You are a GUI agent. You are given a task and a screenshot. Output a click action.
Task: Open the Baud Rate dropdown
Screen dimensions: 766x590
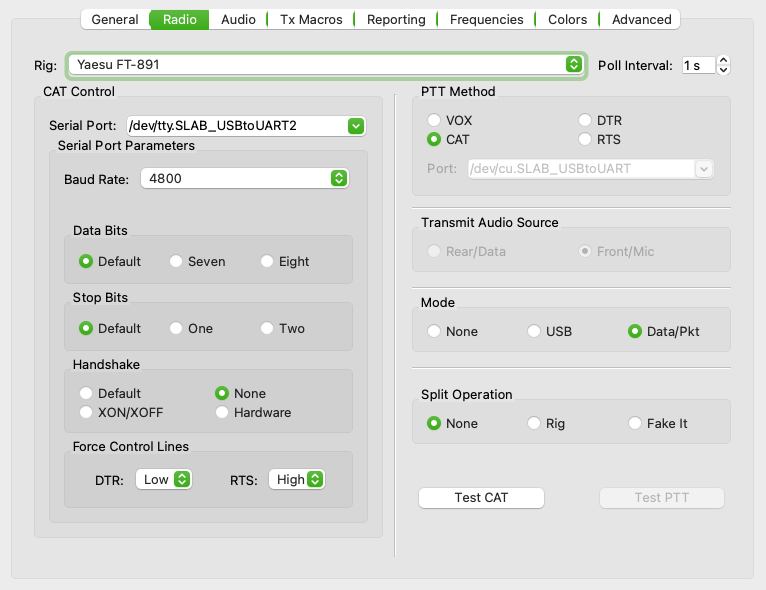pyautogui.click(x=245, y=178)
